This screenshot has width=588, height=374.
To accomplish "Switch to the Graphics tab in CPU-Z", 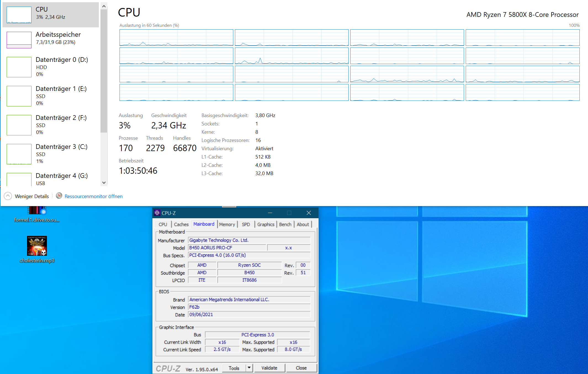I will tap(266, 224).
